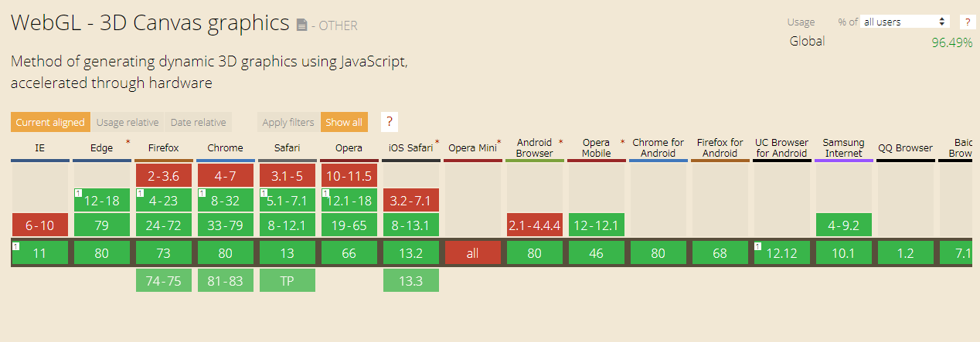Select Safari TP preview cell
980x342 pixels.
tap(287, 280)
